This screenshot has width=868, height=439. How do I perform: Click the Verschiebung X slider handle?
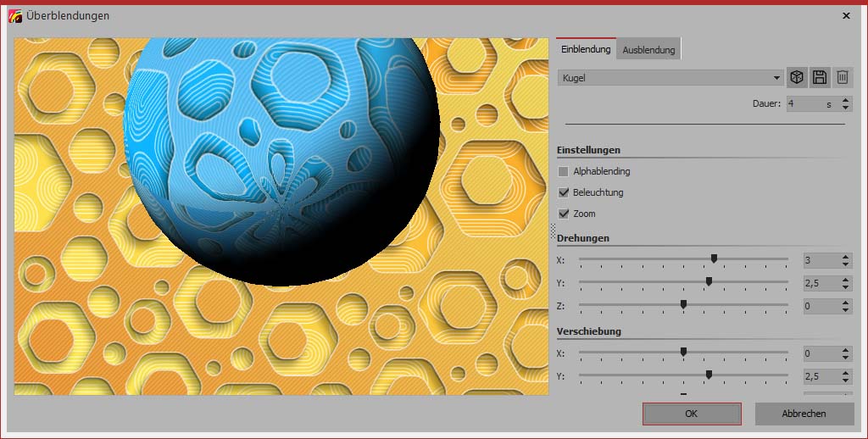(x=683, y=352)
